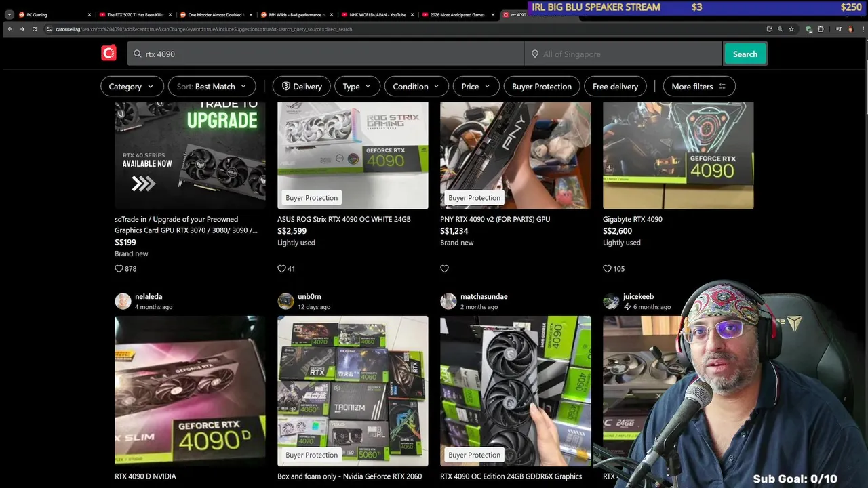Open the ASUS ROG Strix RTX 4090 OC WHITE listing title
The image size is (868, 488).
click(x=344, y=219)
